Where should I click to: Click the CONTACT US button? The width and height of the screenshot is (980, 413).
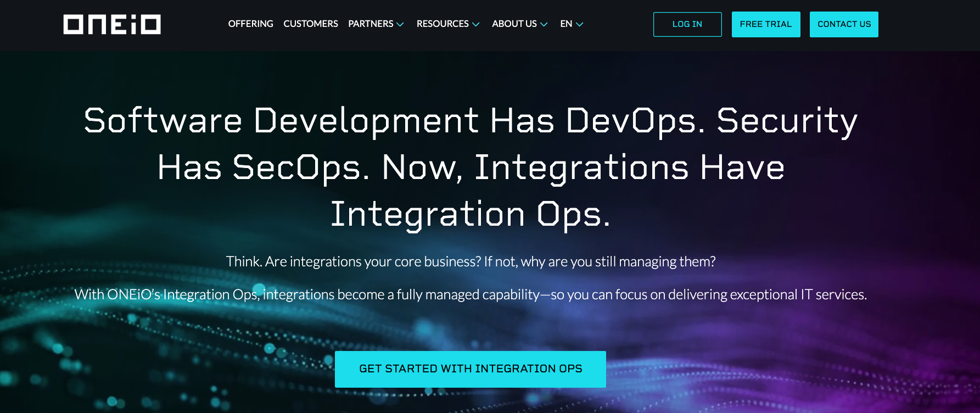tap(844, 24)
